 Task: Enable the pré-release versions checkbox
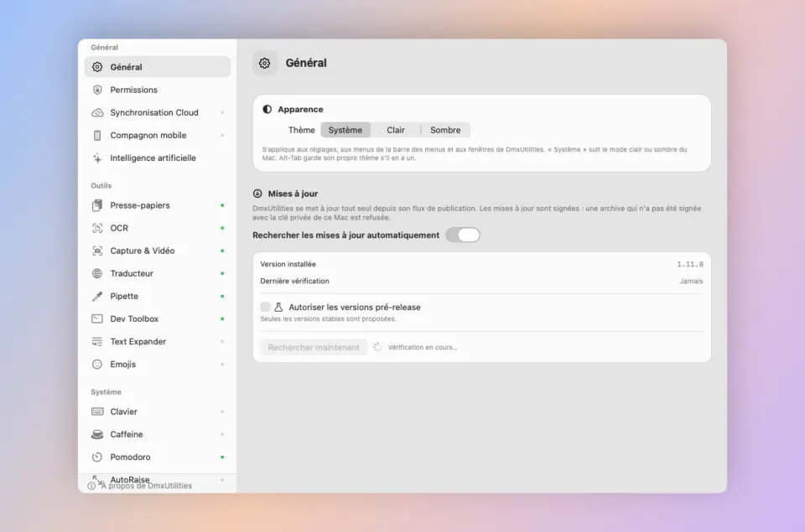coord(266,307)
